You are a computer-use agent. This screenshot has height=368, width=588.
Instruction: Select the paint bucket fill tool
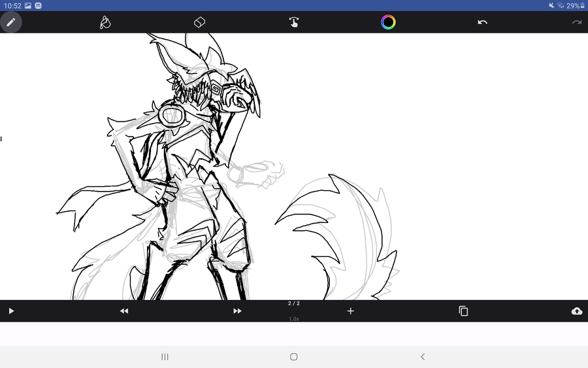105,22
